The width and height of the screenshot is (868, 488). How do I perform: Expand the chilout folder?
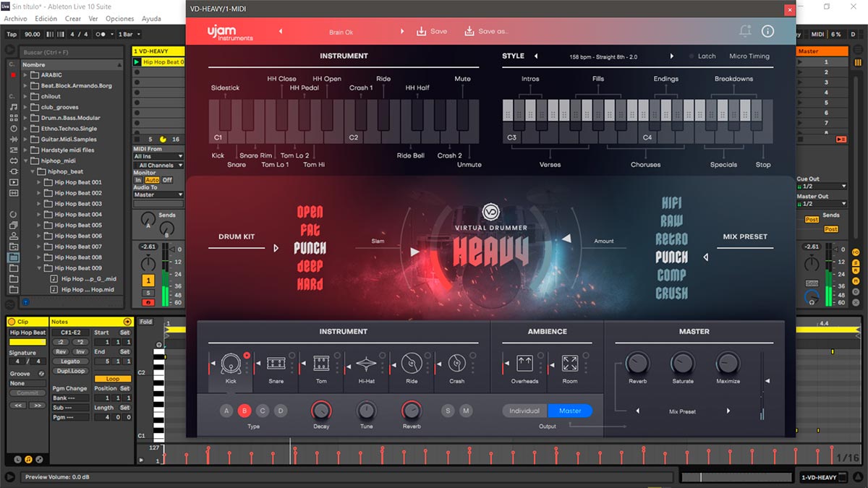click(x=25, y=96)
